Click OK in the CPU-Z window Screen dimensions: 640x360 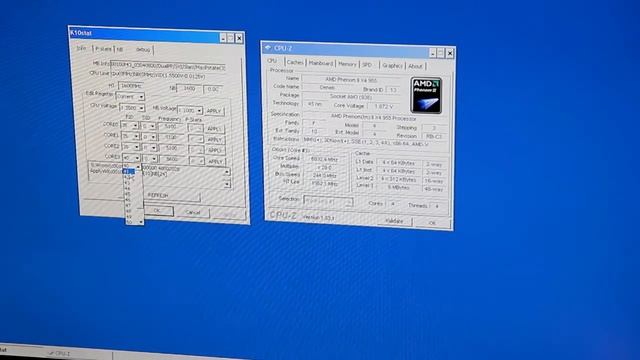(432, 223)
